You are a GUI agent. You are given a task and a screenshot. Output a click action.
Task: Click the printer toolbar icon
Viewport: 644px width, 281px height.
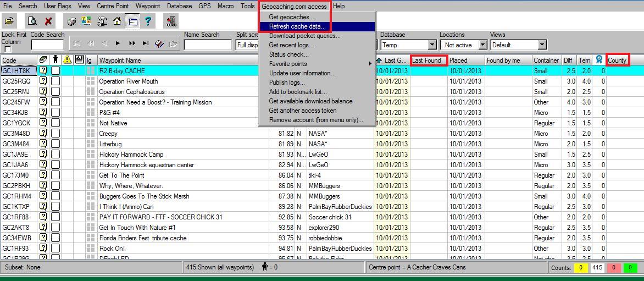point(71,21)
